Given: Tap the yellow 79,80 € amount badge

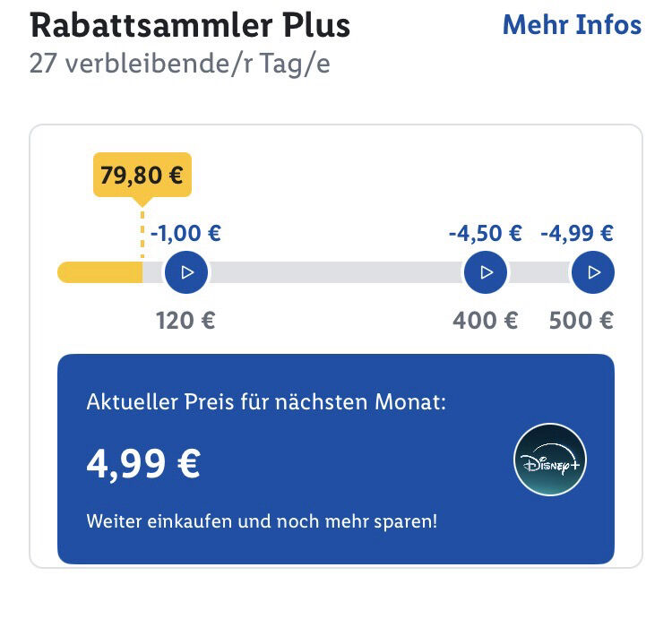Looking at the screenshot, I should coord(142,175).
